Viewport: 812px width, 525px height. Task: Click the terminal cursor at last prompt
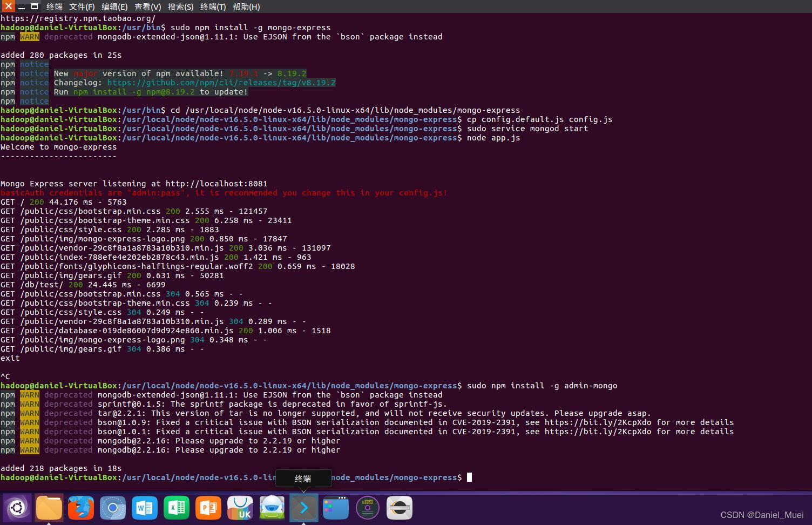coord(469,477)
